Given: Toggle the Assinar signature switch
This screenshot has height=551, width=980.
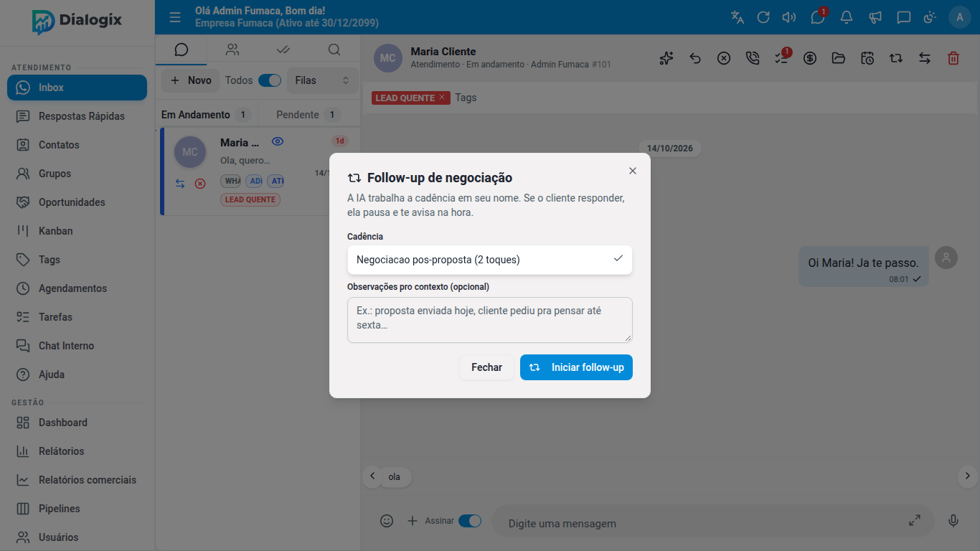Looking at the screenshot, I should [x=470, y=521].
